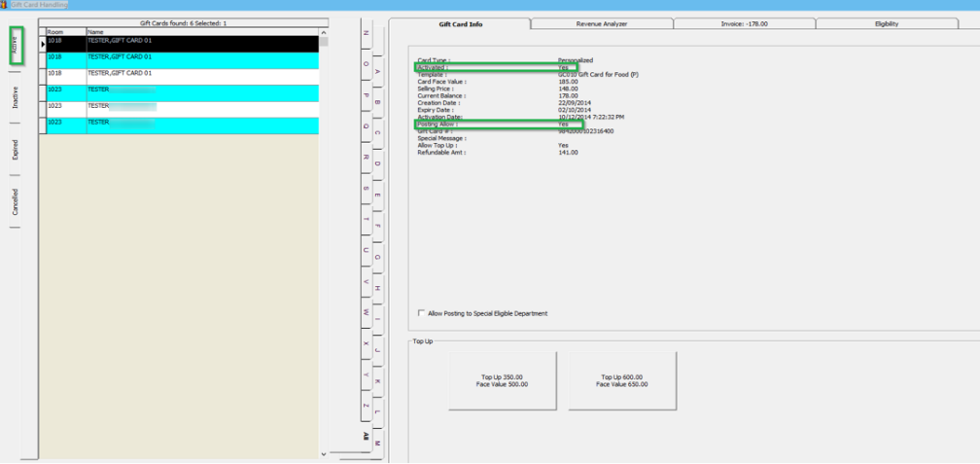Open the Inactive gift cards tab
The image size is (980, 464).
click(x=16, y=97)
